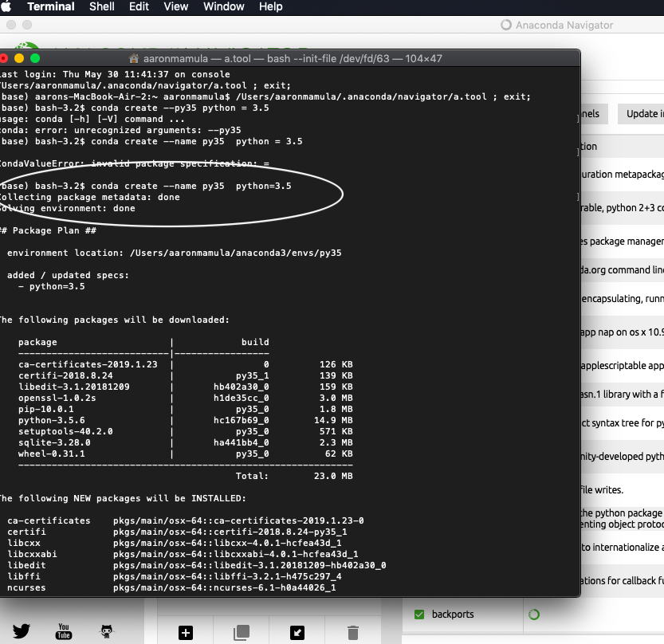Click the Create environment plus icon
This screenshot has width=664, height=644.
point(186,633)
